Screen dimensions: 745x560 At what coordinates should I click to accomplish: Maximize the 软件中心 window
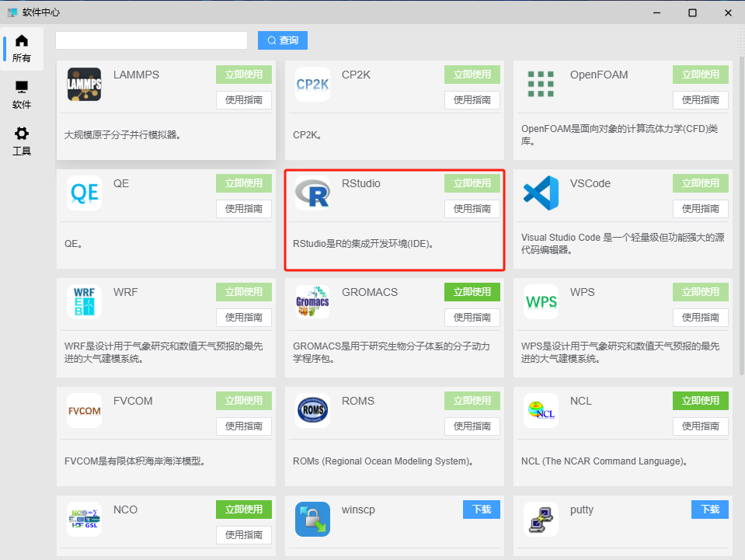pyautogui.click(x=692, y=13)
